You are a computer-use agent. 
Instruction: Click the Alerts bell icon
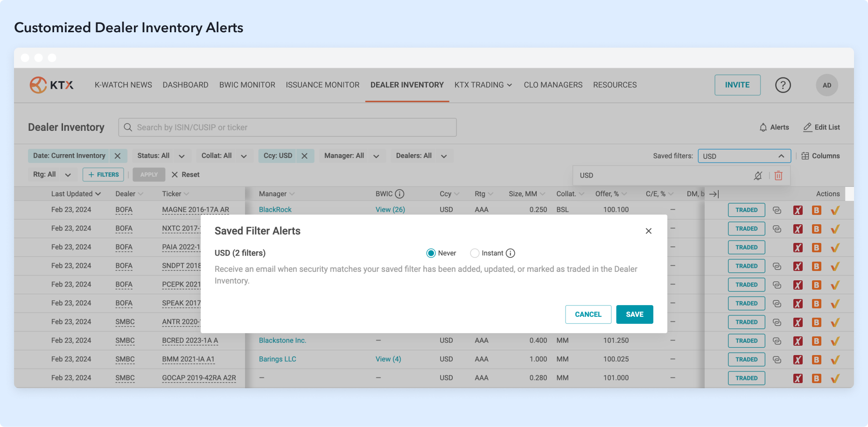click(763, 128)
